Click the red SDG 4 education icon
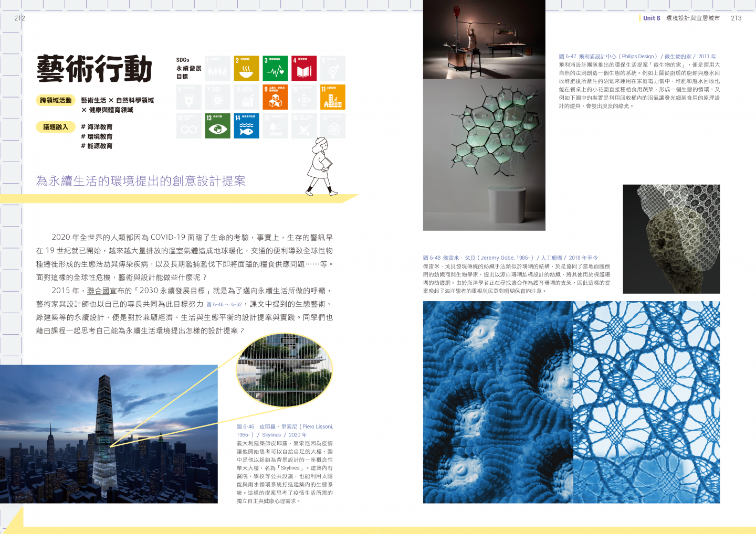 point(304,68)
